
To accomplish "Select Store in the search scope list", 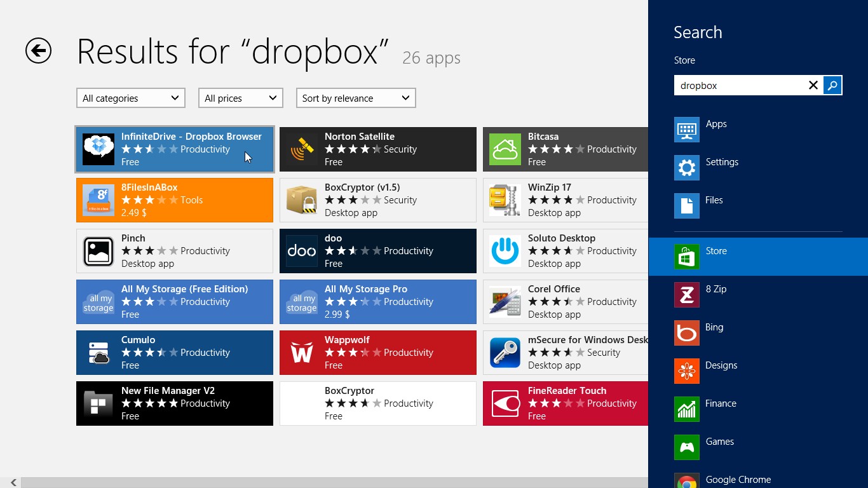I will (758, 257).
